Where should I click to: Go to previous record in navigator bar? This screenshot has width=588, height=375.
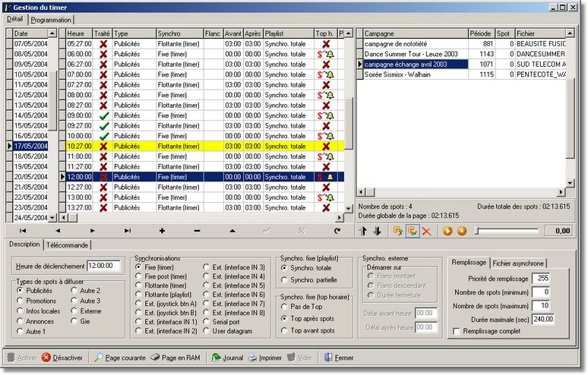pyautogui.click(x=58, y=231)
